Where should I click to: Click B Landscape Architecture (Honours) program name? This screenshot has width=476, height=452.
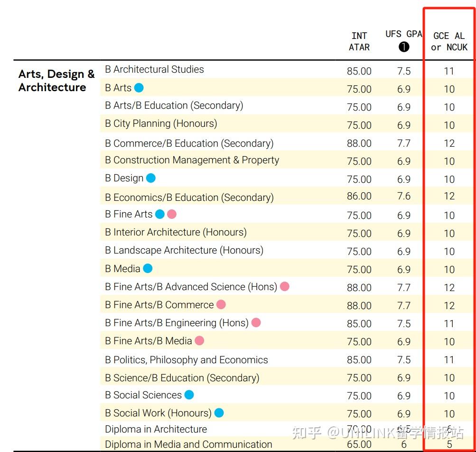click(x=184, y=250)
